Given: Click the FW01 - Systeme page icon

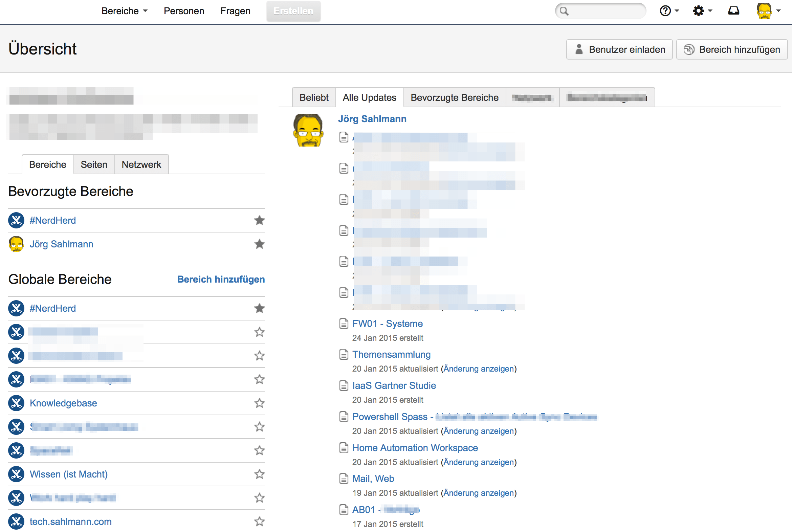Looking at the screenshot, I should [x=344, y=324].
